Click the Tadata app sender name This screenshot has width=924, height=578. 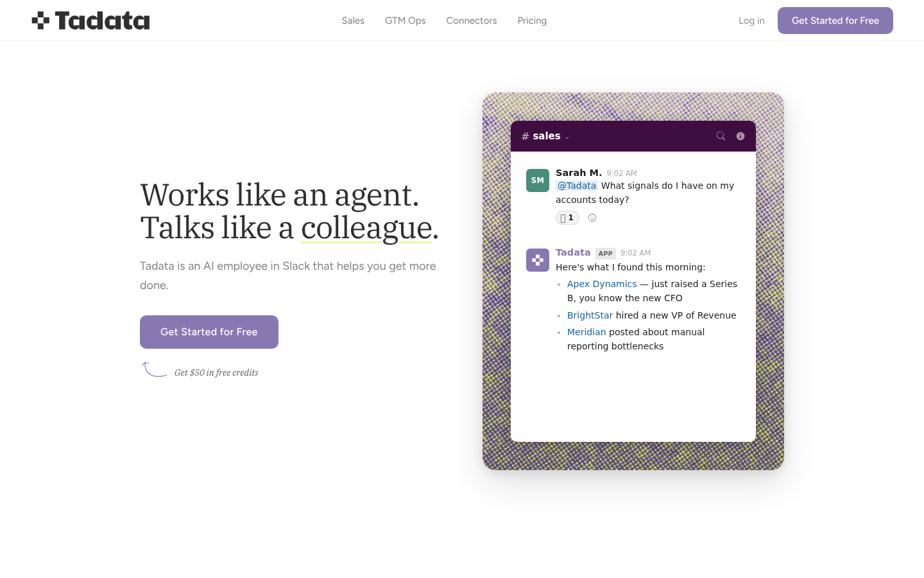573,252
